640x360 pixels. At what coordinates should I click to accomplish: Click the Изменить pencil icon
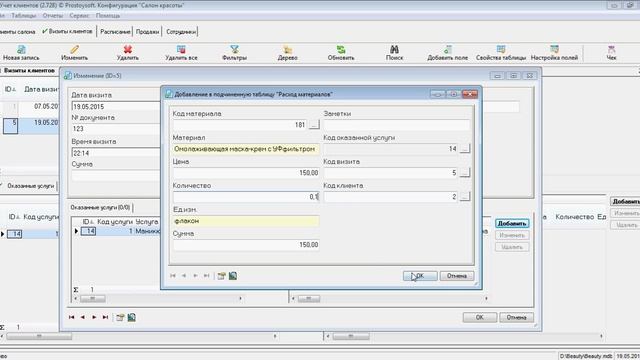pyautogui.click(x=74, y=50)
